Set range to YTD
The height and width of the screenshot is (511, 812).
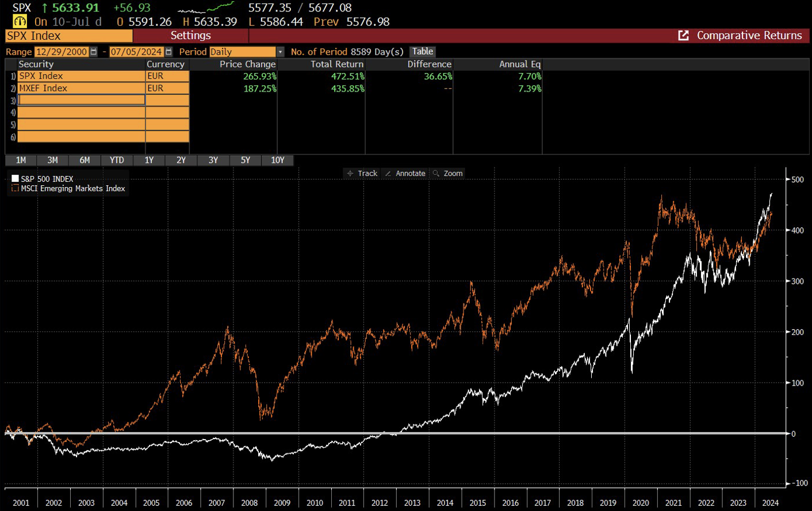[117, 160]
